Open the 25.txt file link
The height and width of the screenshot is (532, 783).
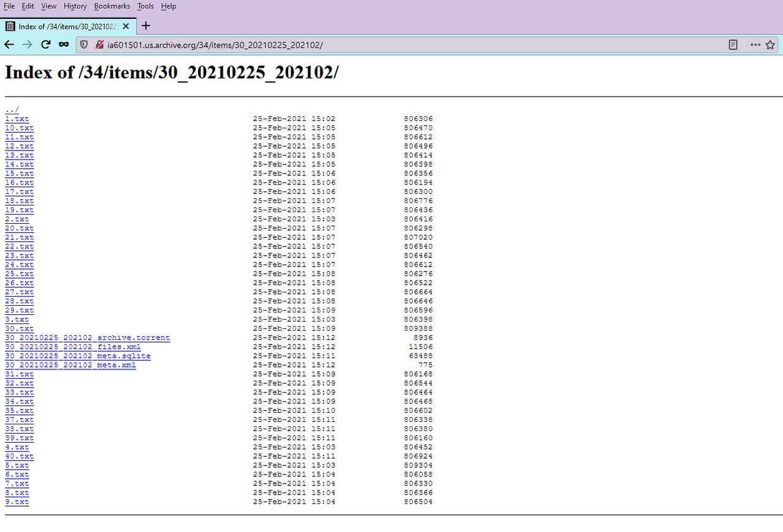pos(19,274)
